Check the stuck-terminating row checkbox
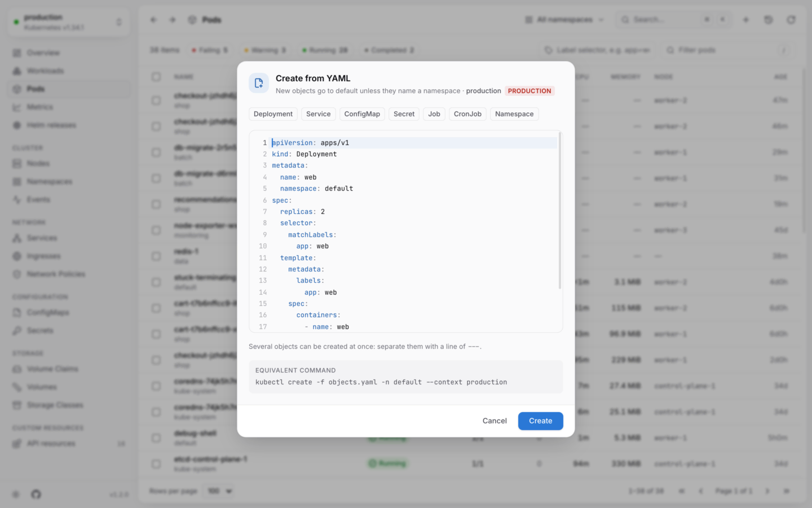Image resolution: width=812 pixels, height=508 pixels. pos(156,282)
